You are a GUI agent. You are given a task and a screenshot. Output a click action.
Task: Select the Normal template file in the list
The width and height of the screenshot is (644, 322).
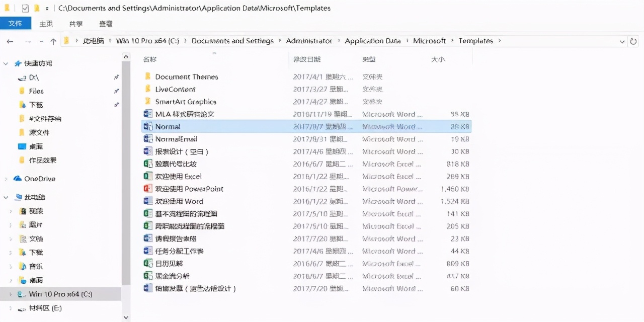[x=168, y=126]
